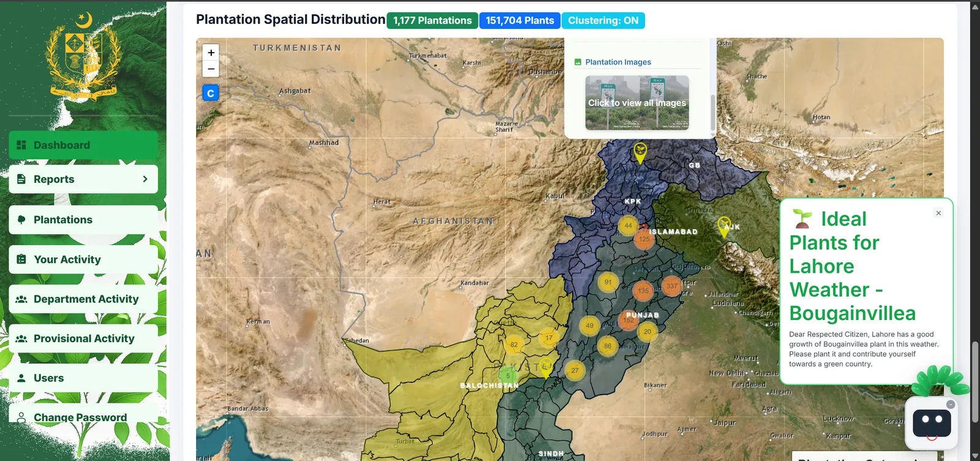Close the Ideal Plants popup
The height and width of the screenshot is (461, 980).
click(938, 213)
